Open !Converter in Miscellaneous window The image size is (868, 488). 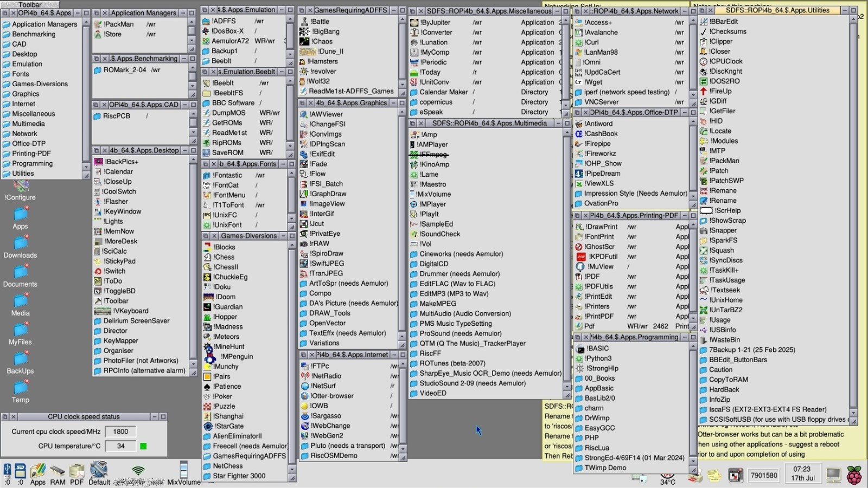tap(431, 33)
